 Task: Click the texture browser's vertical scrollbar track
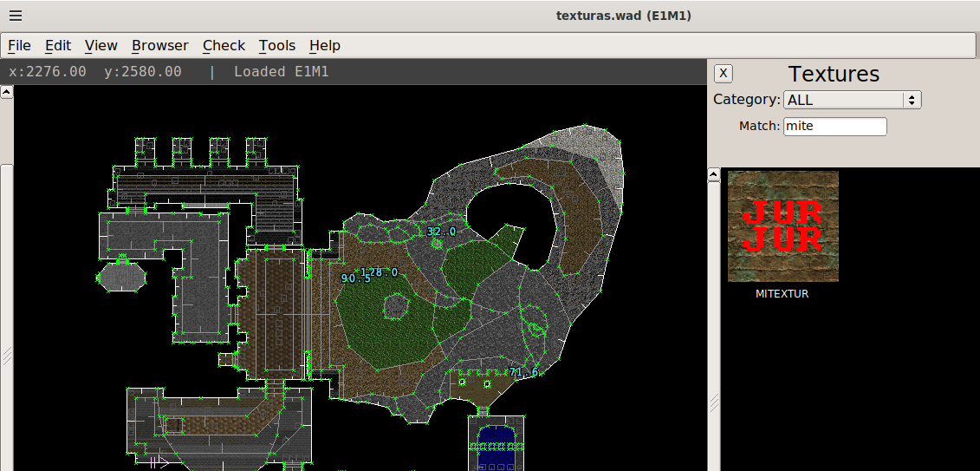[x=714, y=330]
